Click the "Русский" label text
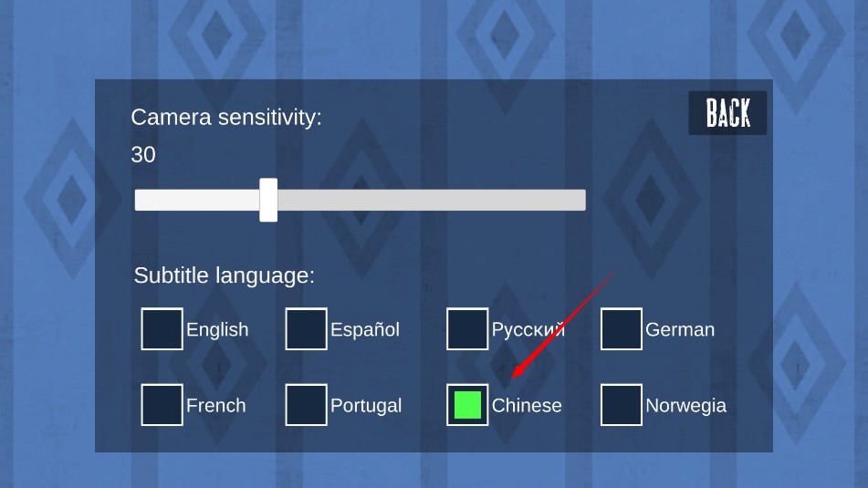Screen dimensions: 868x488 (528, 330)
